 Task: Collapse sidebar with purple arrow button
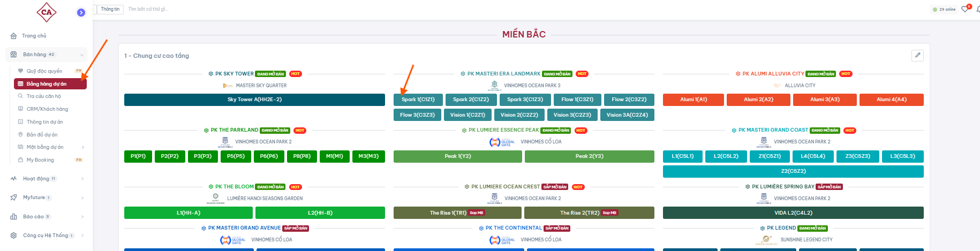point(81,12)
